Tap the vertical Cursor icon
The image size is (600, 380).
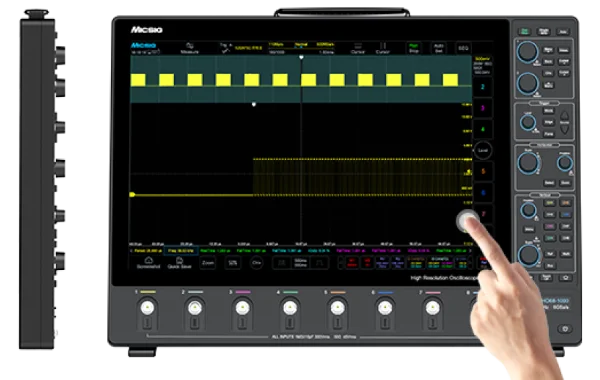click(383, 48)
